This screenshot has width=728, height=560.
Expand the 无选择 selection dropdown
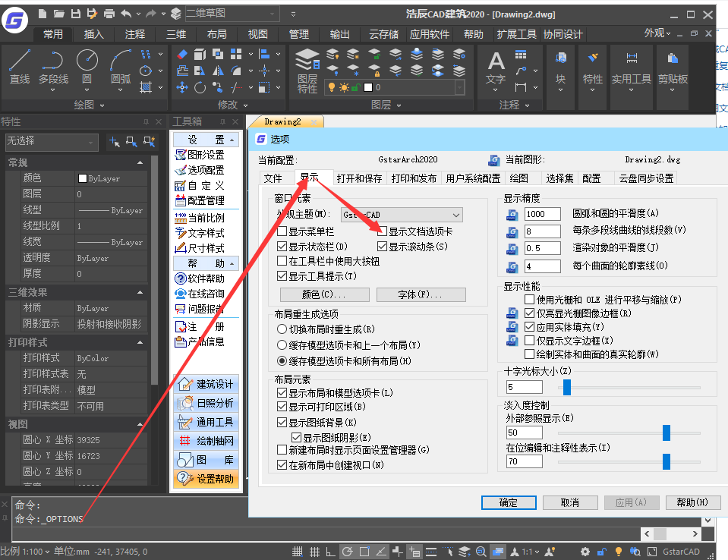point(92,142)
